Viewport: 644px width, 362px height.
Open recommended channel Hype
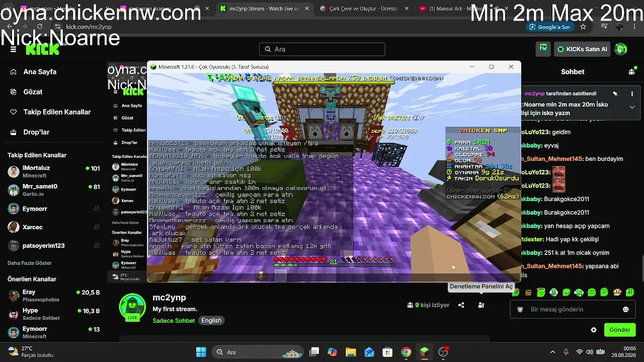pyautogui.click(x=53, y=314)
